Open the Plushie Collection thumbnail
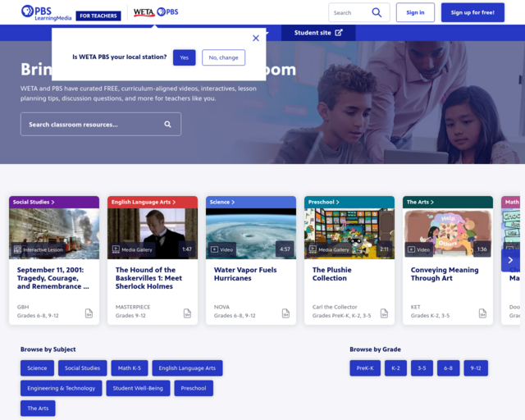525x420 pixels. coord(349,234)
